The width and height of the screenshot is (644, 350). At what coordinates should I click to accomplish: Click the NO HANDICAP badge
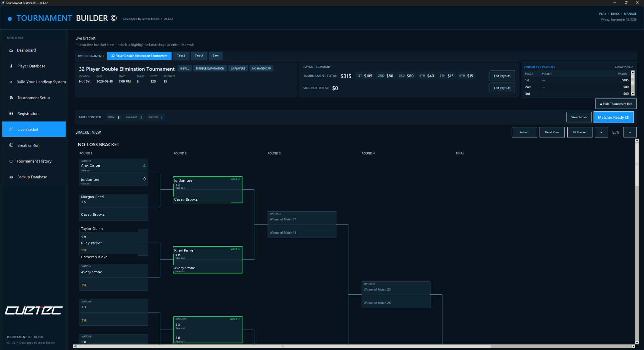[x=261, y=69]
